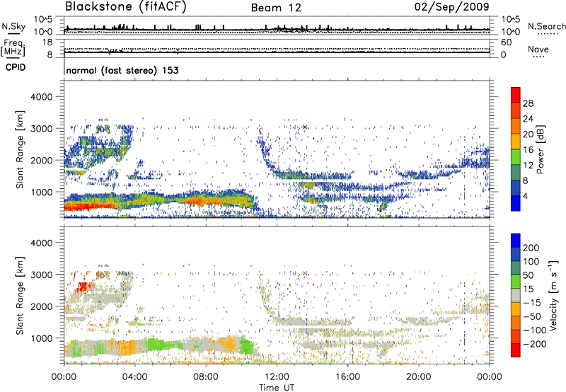Click the '3000' tick on the velocity panel
Image resolution: width=566 pixels, height=392 pixels.
(41, 275)
